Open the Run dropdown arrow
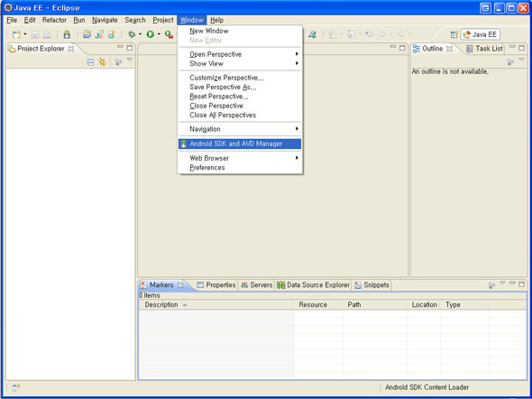This screenshot has width=532, height=399. (159, 34)
